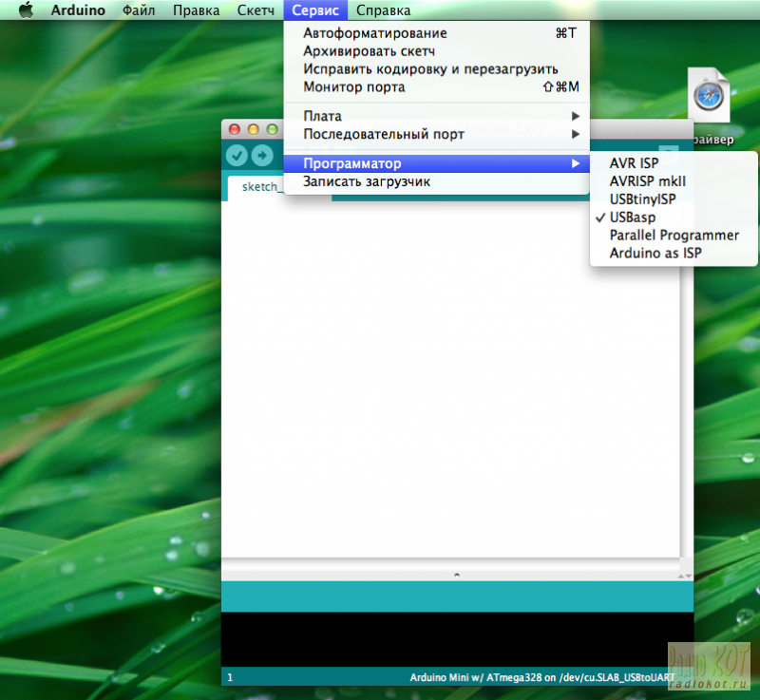Screen dimensions: 760x700
Task: Open the Apple menu
Action: click(x=27, y=9)
